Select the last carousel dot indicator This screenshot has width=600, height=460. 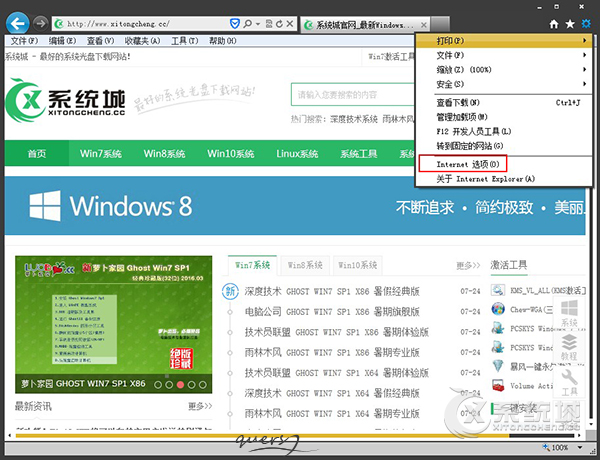tap(203, 385)
